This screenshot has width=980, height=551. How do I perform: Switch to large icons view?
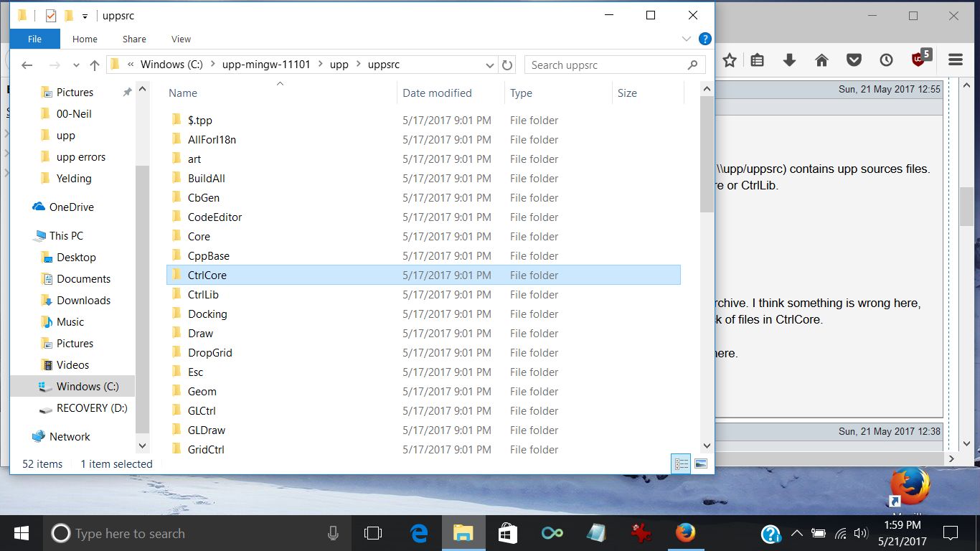701,464
